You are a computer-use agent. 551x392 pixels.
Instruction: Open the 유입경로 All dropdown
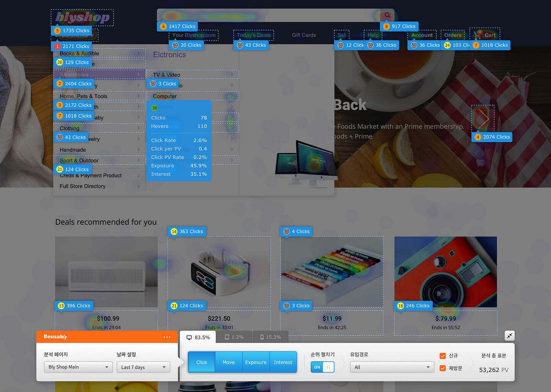[x=392, y=367]
